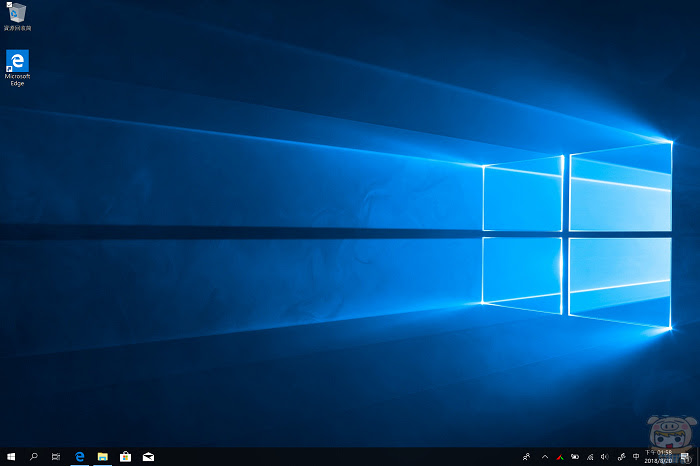Open the Mail app from the taskbar

point(148,457)
